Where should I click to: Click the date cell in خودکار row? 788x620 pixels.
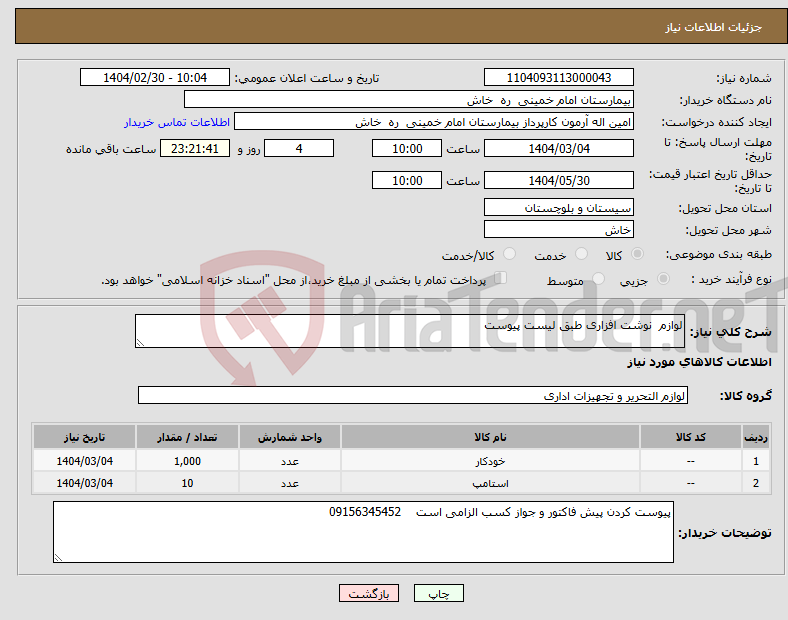tap(84, 461)
